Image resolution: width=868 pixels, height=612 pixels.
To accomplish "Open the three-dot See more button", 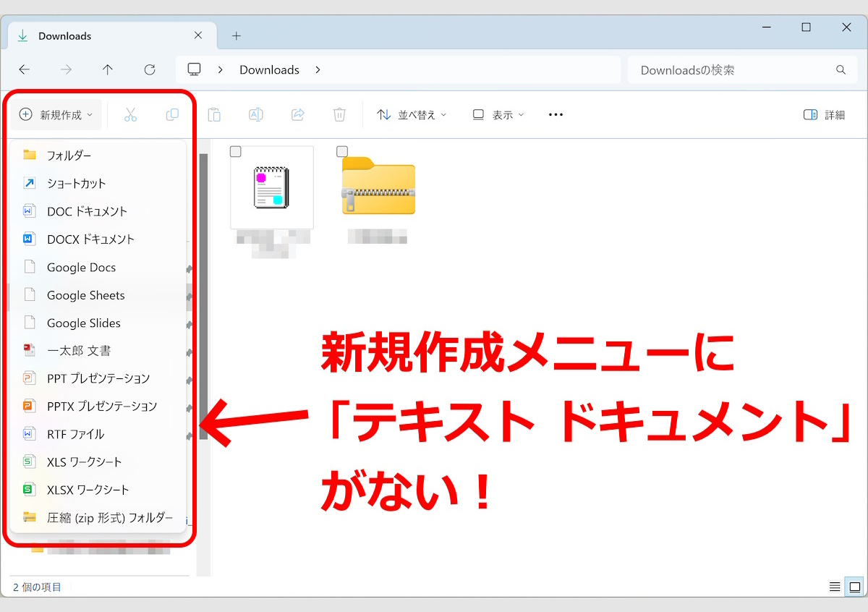I will (556, 115).
